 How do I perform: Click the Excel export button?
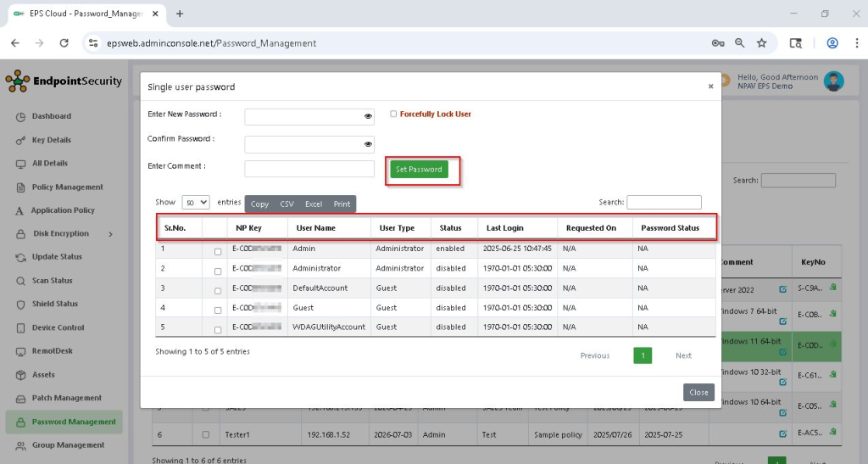click(x=314, y=204)
